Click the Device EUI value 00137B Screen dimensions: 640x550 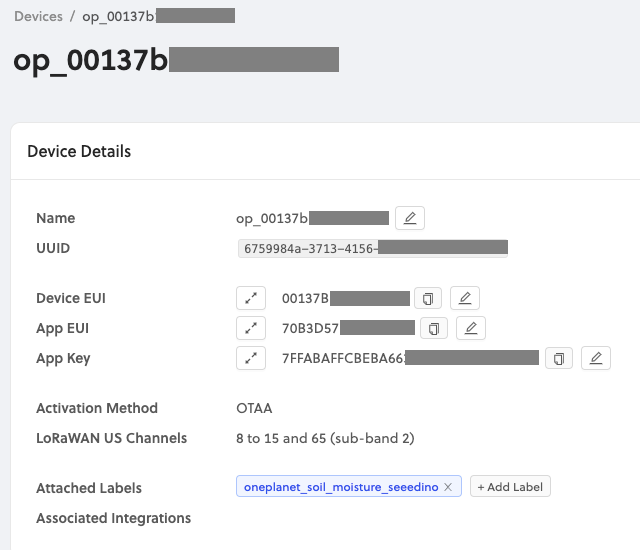point(306,298)
